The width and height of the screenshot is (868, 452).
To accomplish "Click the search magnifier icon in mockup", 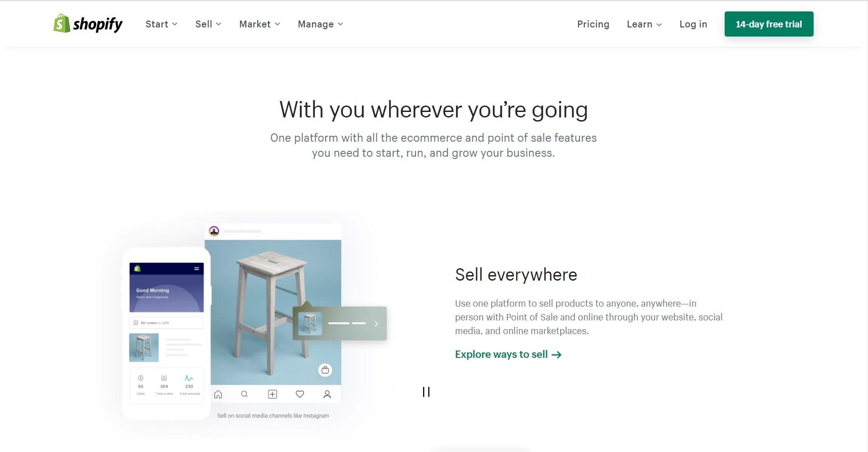I will click(244, 394).
